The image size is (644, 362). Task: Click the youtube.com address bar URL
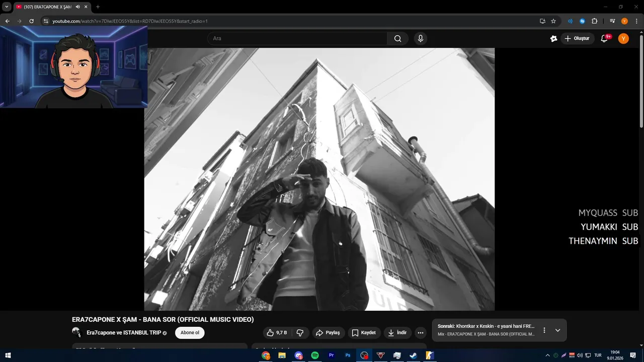click(130, 21)
